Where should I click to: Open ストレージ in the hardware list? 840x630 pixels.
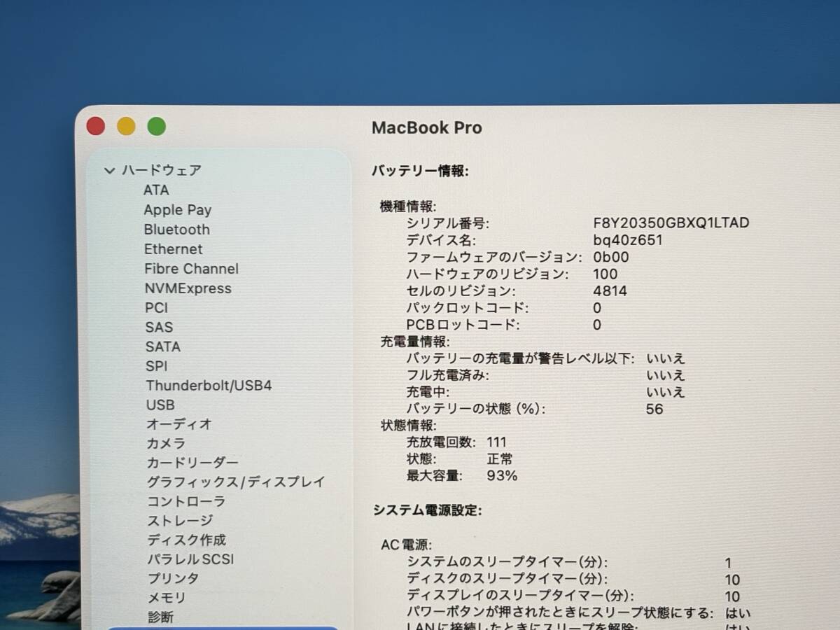pos(180,521)
